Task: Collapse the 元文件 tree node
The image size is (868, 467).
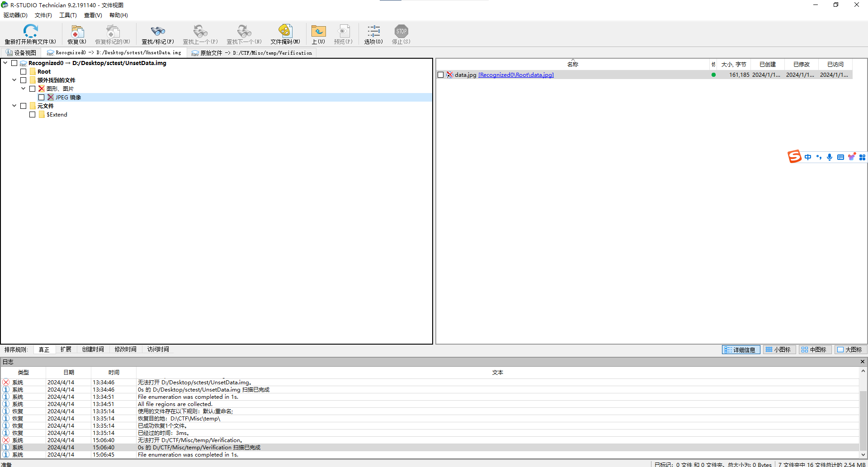Action: (14, 106)
